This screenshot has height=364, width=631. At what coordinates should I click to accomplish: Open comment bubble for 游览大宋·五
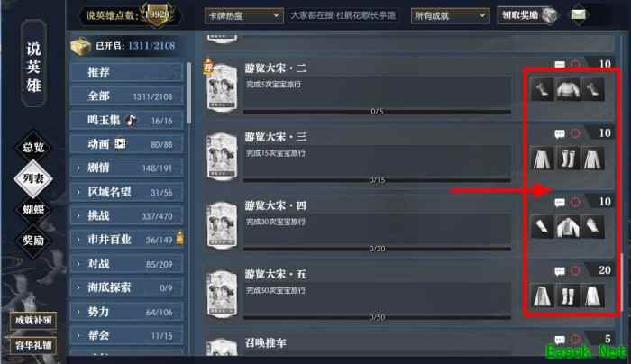[560, 271]
